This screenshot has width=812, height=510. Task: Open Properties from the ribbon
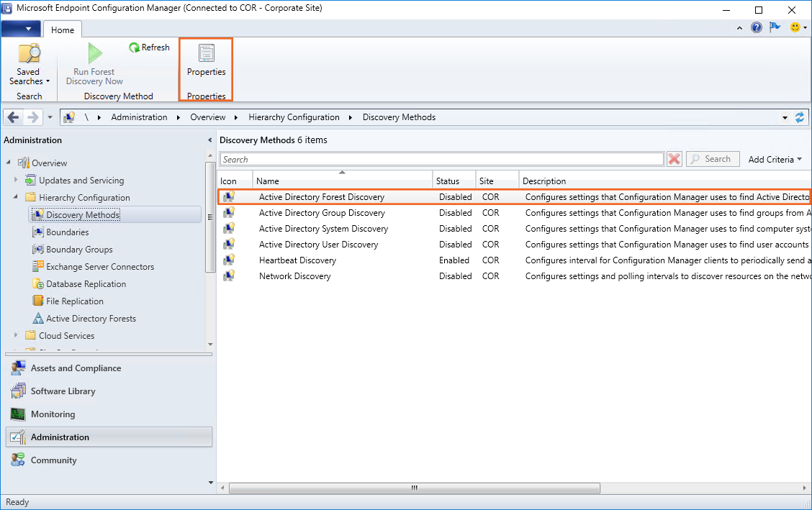[x=206, y=60]
